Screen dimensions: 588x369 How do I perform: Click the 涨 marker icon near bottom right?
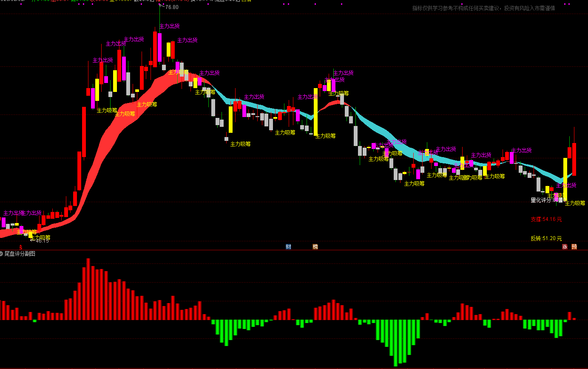(565, 247)
